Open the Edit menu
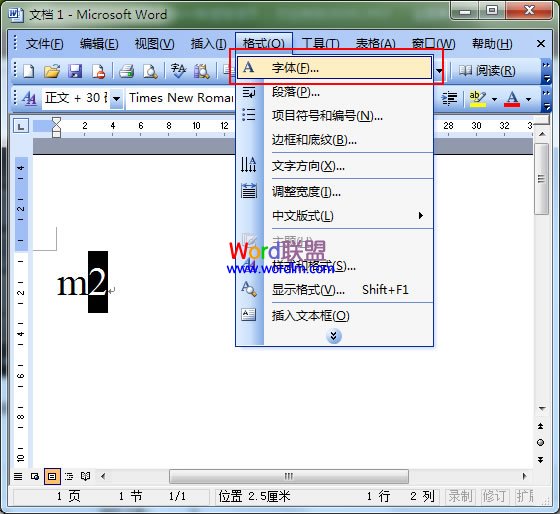This screenshot has height=514, width=560. pos(99,44)
